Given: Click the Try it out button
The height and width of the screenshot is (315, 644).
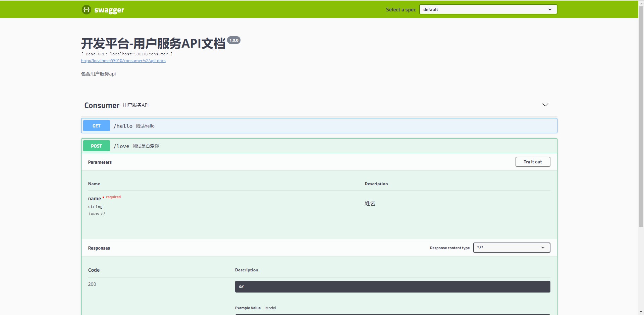Looking at the screenshot, I should tap(533, 162).
